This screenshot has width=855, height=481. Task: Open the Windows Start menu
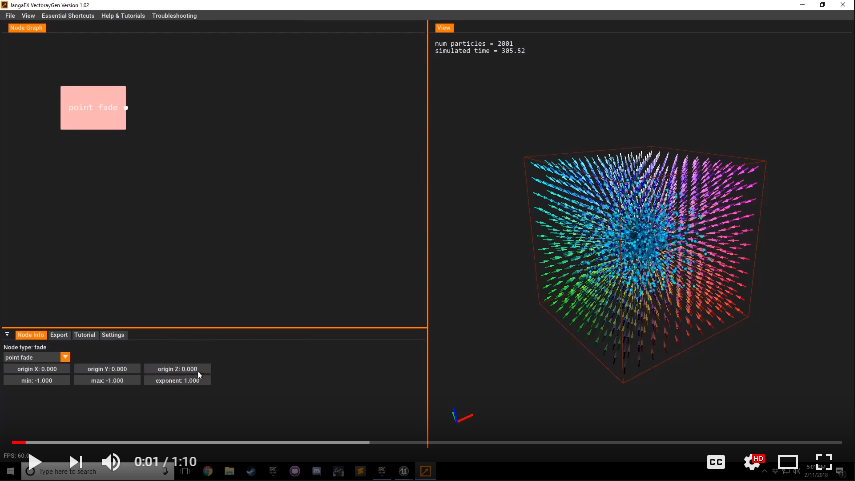(x=10, y=471)
